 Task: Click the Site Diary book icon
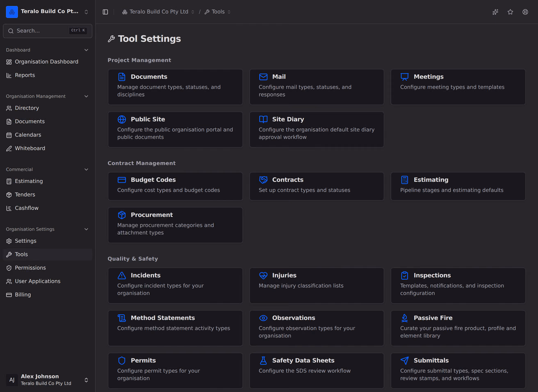263,119
